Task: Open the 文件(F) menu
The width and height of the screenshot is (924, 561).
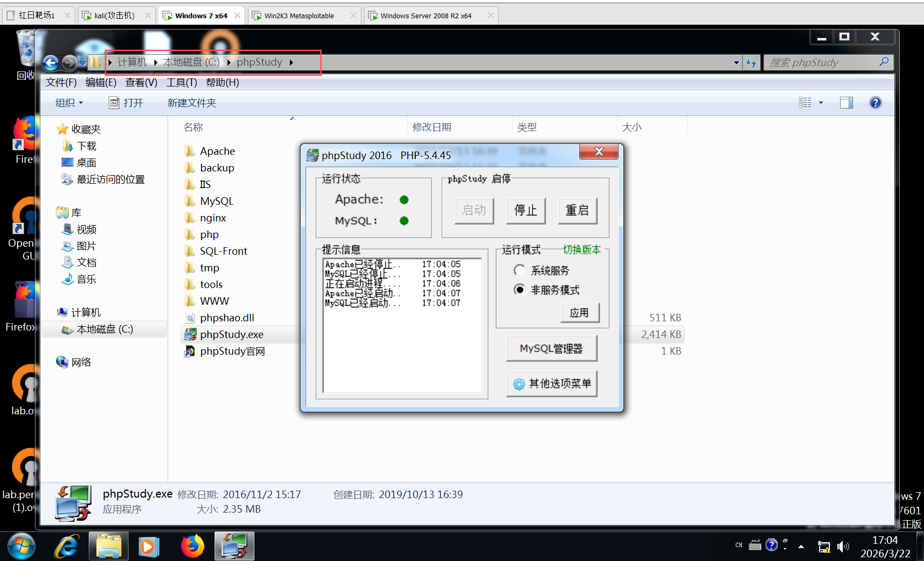Action: tap(61, 82)
